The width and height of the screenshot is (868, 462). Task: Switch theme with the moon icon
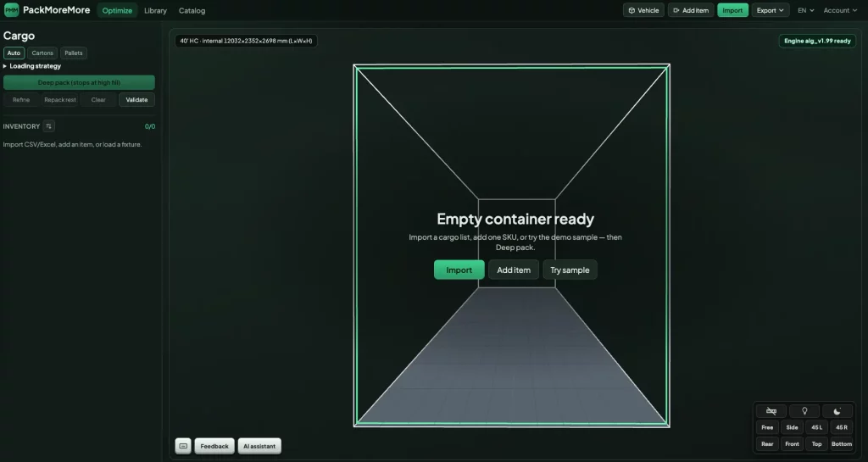(x=837, y=411)
